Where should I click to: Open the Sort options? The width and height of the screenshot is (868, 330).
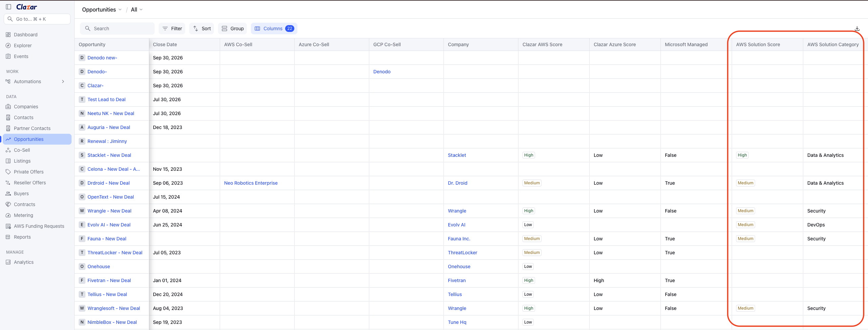pyautogui.click(x=202, y=29)
